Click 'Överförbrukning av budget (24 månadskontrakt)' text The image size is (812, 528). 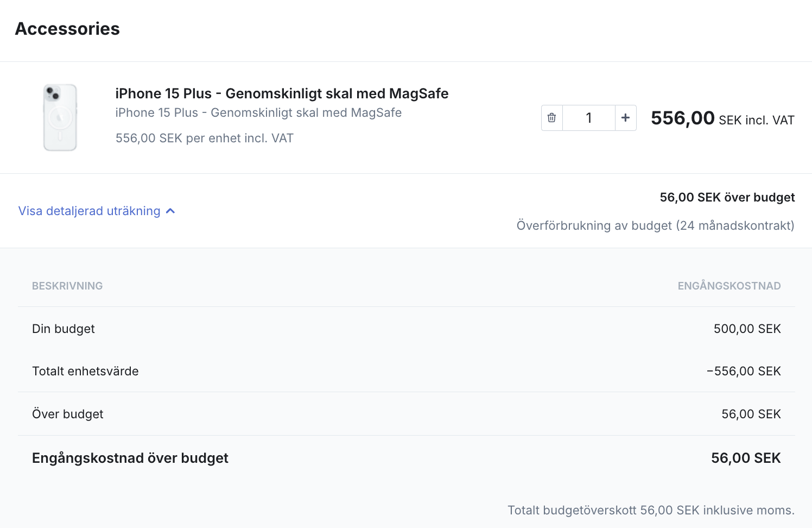pyautogui.click(x=655, y=225)
